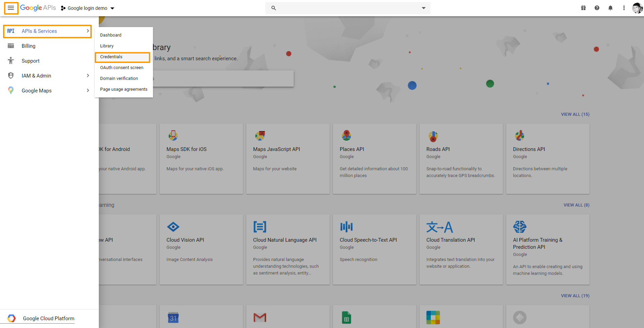Click the API icon in the sidebar
This screenshot has height=328, width=644.
tap(11, 31)
